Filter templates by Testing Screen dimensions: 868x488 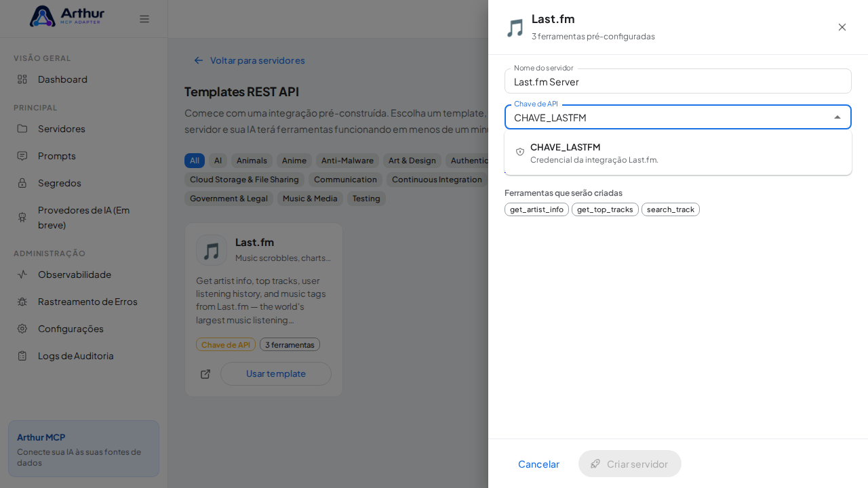click(x=366, y=199)
